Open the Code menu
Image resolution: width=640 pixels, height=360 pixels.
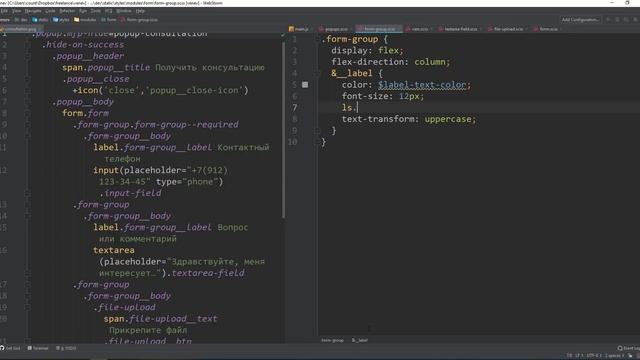tap(50, 11)
